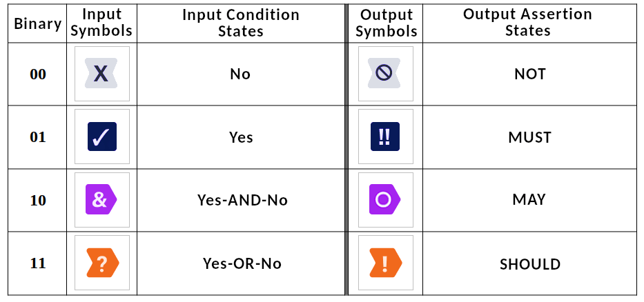Click the Input Symbols column header
Screen dimensions: 644x302
pos(101,23)
